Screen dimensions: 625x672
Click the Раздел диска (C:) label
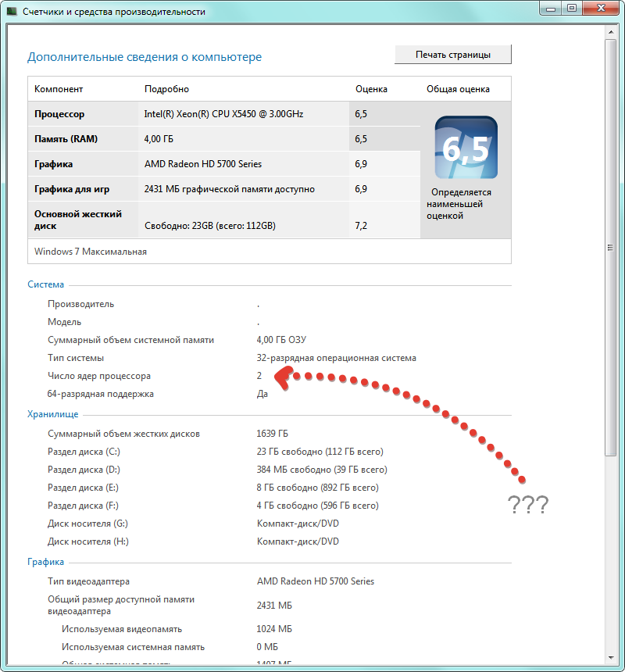[84, 452]
